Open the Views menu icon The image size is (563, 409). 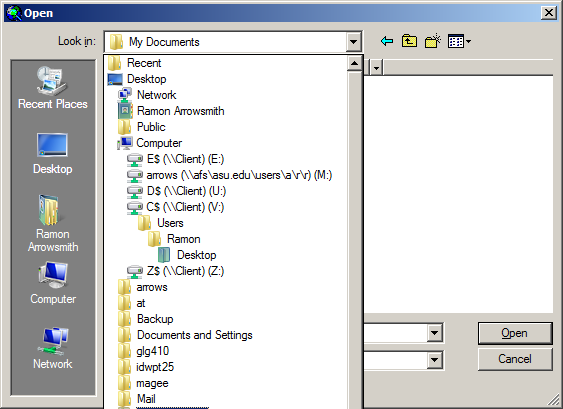pos(459,41)
